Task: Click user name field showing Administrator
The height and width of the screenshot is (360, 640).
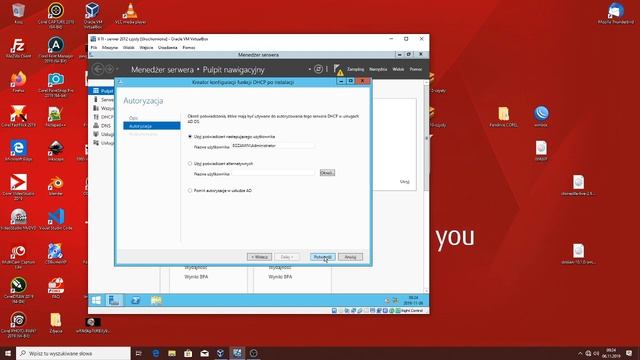Action: click(273, 146)
